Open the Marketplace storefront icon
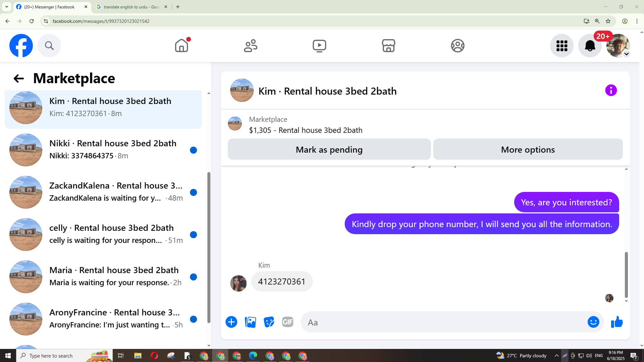This screenshot has height=362, width=644. click(389, 46)
